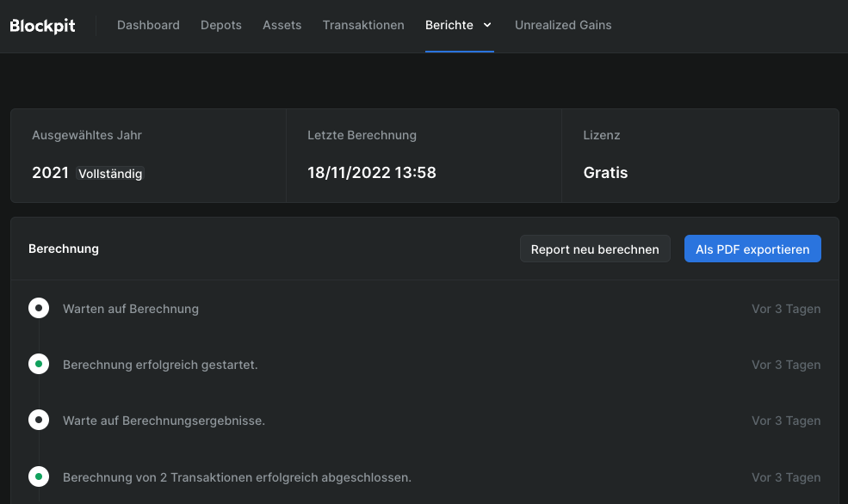Click the Blockpit logo

(42, 26)
